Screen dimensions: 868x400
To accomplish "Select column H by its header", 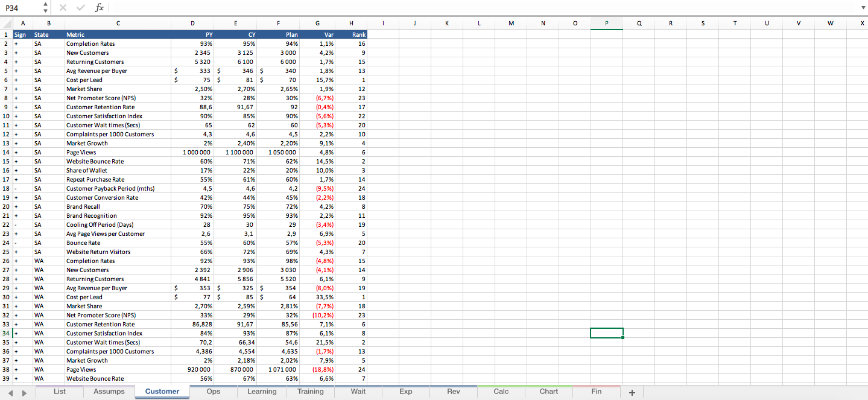I will [351, 23].
